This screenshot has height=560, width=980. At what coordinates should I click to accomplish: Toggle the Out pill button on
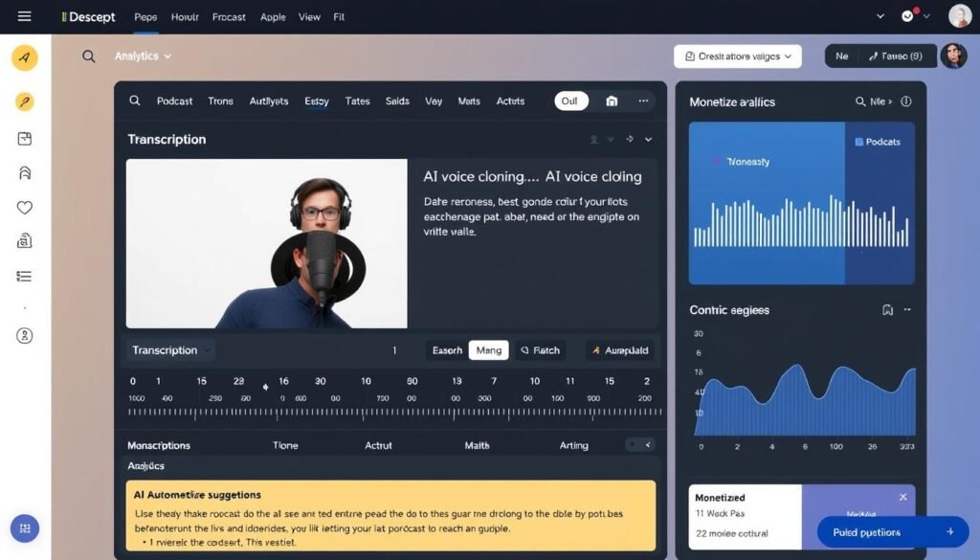point(570,100)
